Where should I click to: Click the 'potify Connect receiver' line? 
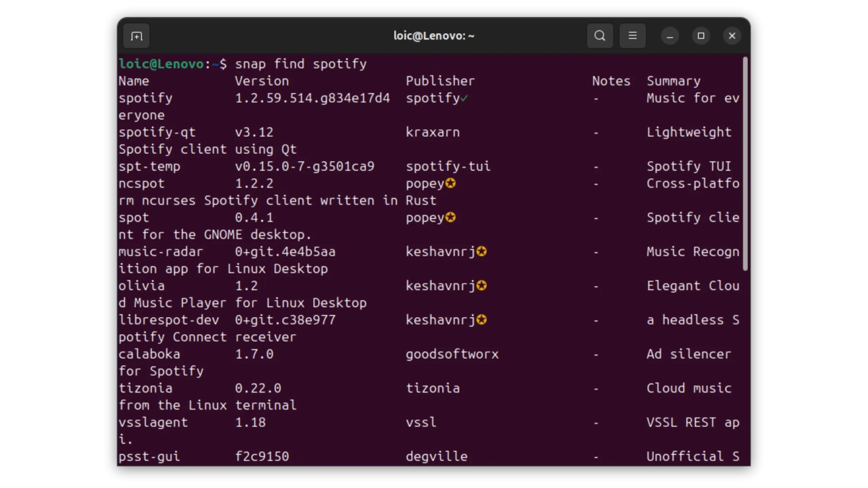pyautogui.click(x=208, y=337)
